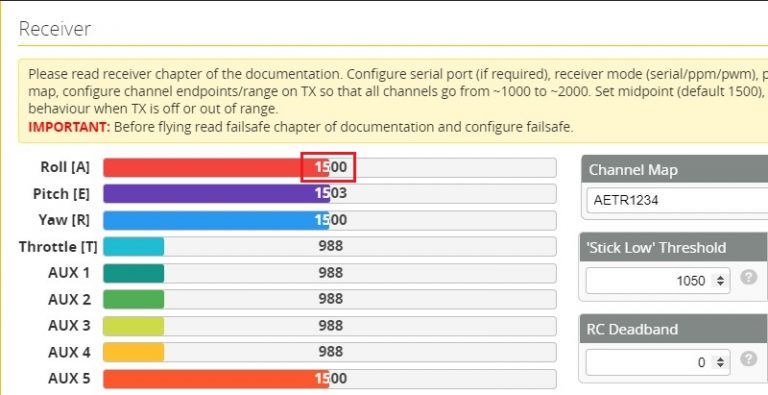Click into the 'Stick Low' Threshold 1050 field
Image resolution: width=768 pixels, height=395 pixels.
pyautogui.click(x=658, y=281)
